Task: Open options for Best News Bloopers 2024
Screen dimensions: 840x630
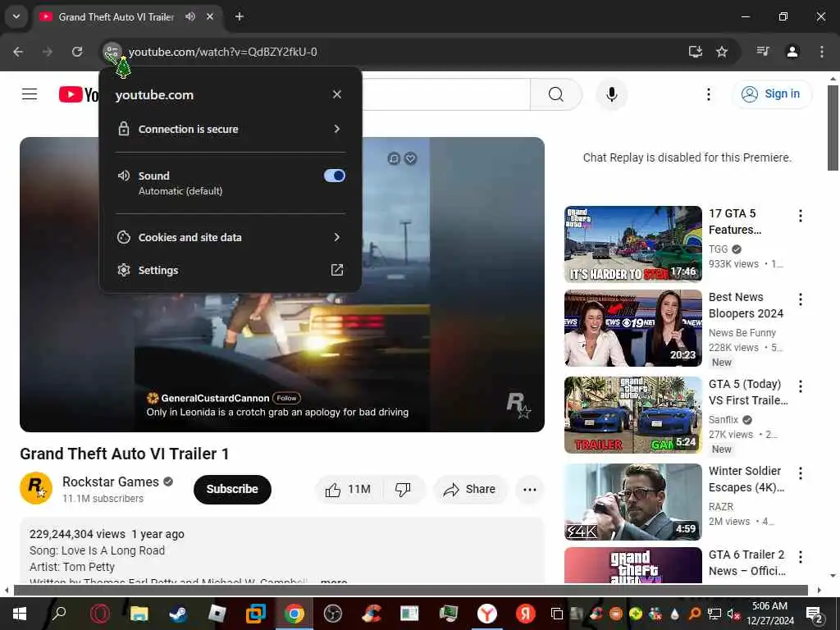Action: point(801,299)
